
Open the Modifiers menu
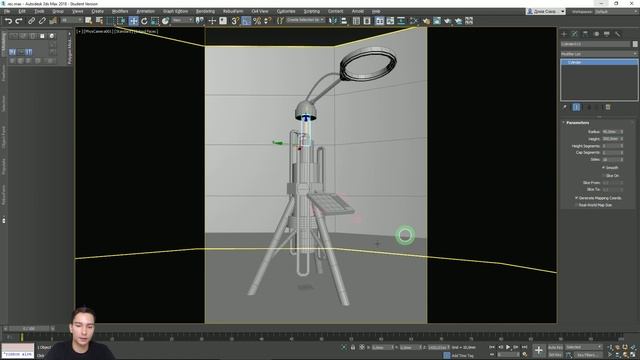click(x=120, y=11)
